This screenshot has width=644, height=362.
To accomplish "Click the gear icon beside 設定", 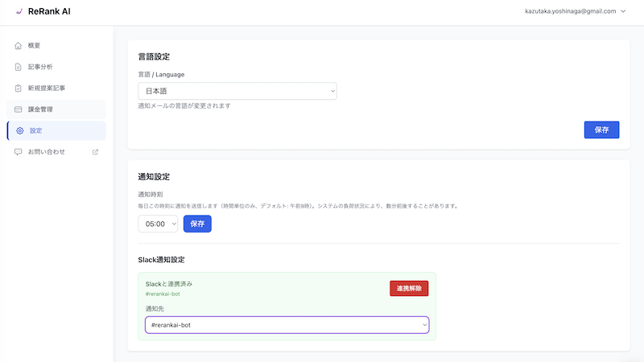I will [19, 131].
